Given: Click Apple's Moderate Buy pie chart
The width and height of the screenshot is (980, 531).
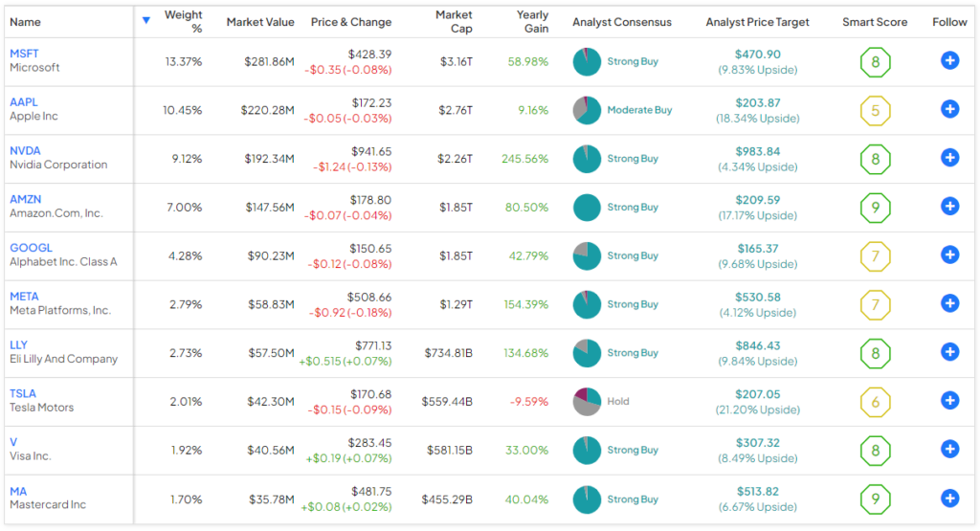Looking at the screenshot, I should pyautogui.click(x=587, y=110).
